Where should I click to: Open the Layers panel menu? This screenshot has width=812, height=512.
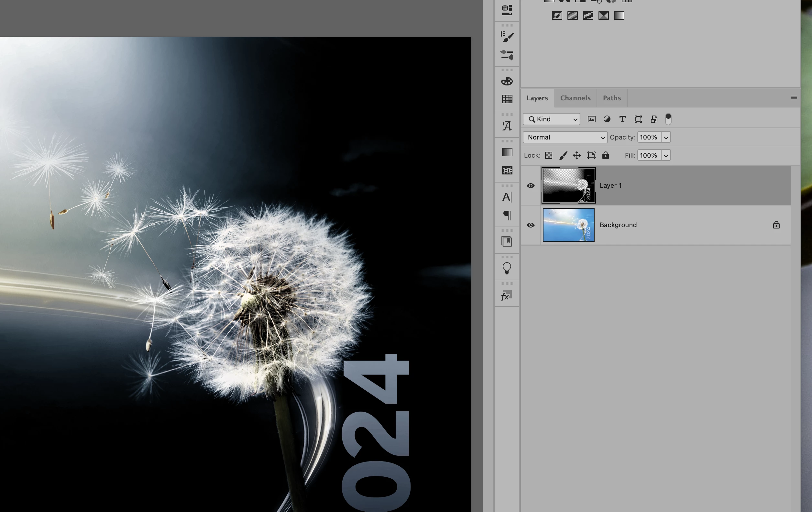[x=794, y=98]
